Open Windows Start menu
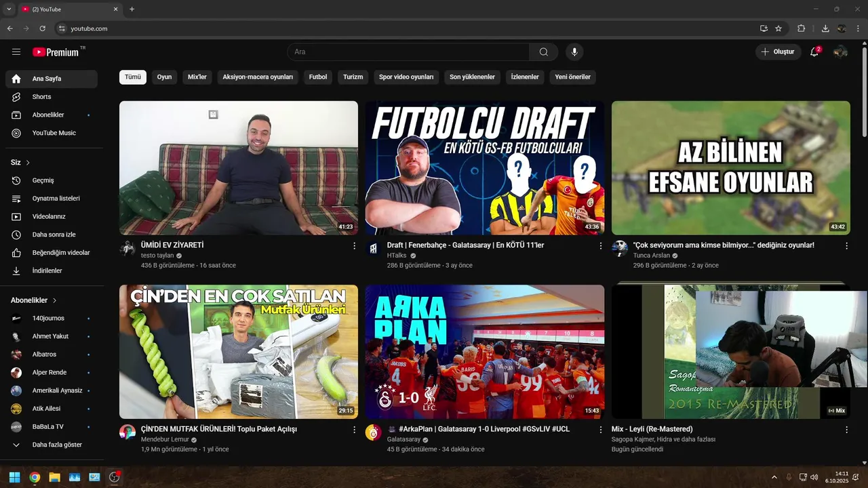 click(x=14, y=477)
